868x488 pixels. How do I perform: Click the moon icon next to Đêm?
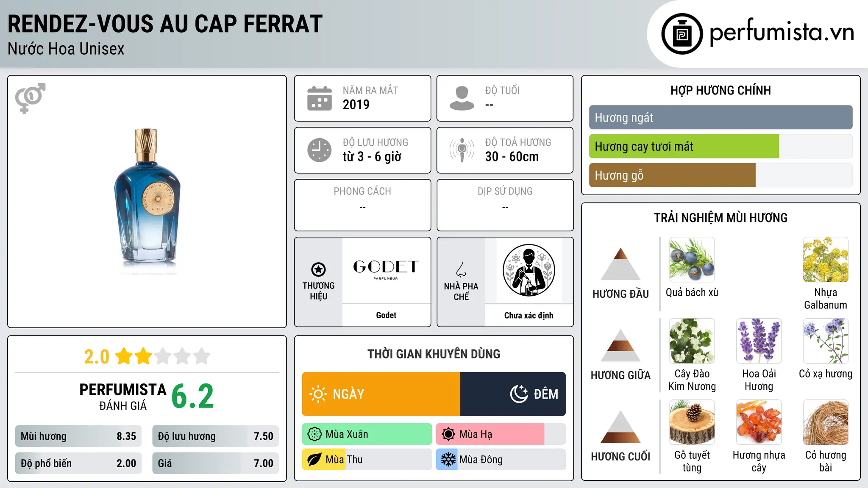(x=519, y=394)
